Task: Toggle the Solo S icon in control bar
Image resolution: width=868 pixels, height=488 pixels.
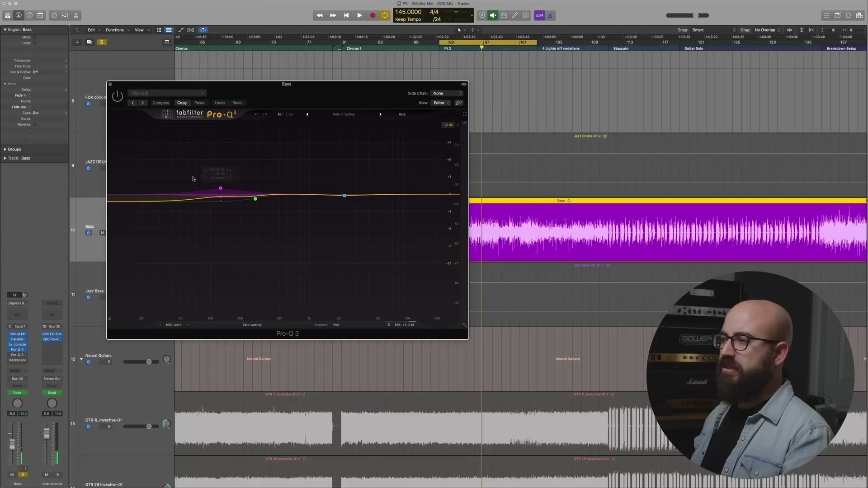Action: pyautogui.click(x=525, y=15)
